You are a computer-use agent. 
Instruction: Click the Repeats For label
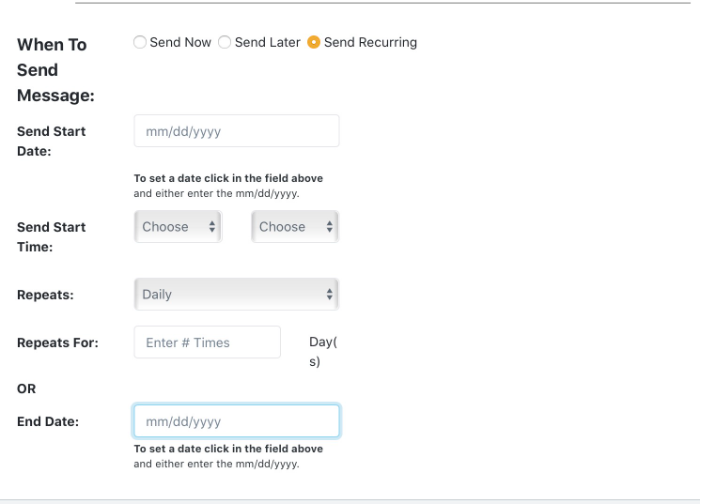[x=58, y=342]
